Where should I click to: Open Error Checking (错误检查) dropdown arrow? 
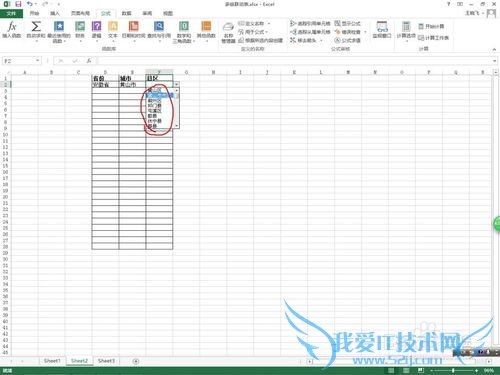click(365, 32)
